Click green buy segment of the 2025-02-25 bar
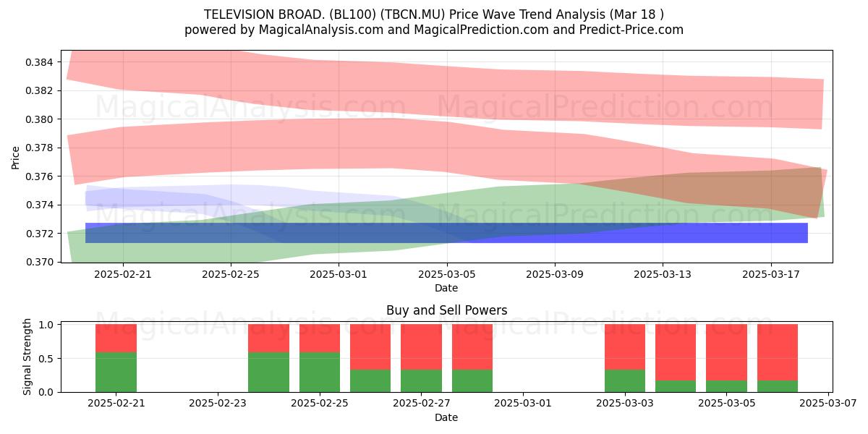This screenshot has width=868, height=434. [320, 372]
